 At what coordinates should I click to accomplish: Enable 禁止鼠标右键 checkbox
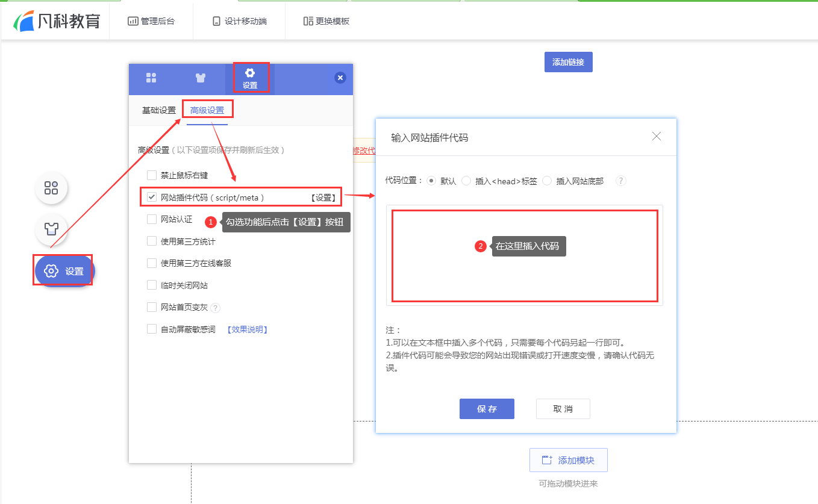[x=152, y=175]
